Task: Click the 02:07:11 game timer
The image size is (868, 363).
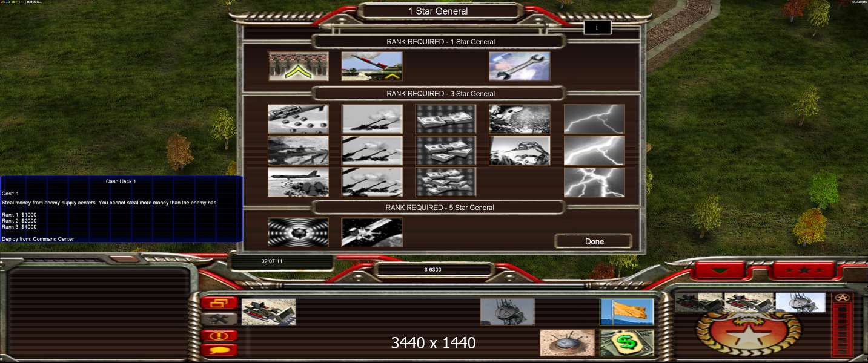Action: click(272, 261)
